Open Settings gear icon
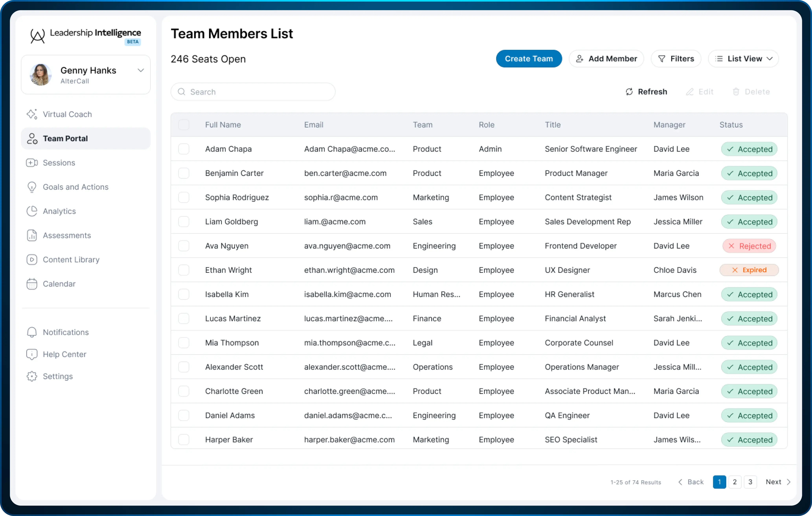Viewport: 812px width, 516px height. click(32, 376)
